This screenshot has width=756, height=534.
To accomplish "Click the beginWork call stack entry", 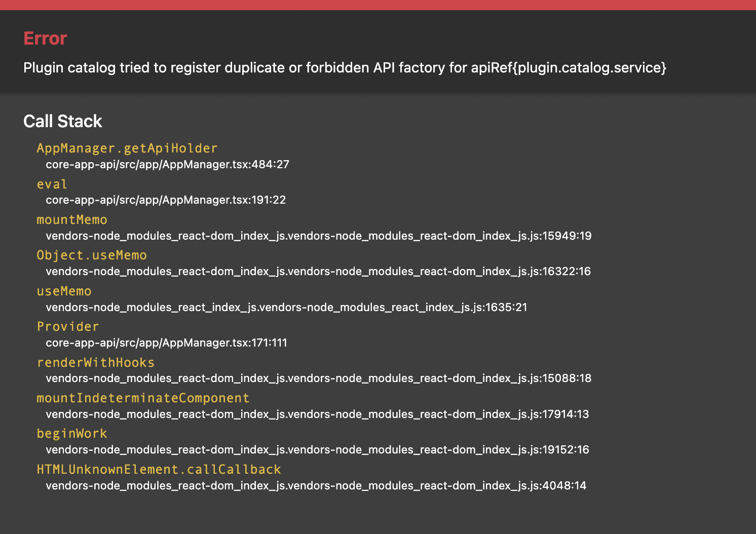I will click(71, 434).
